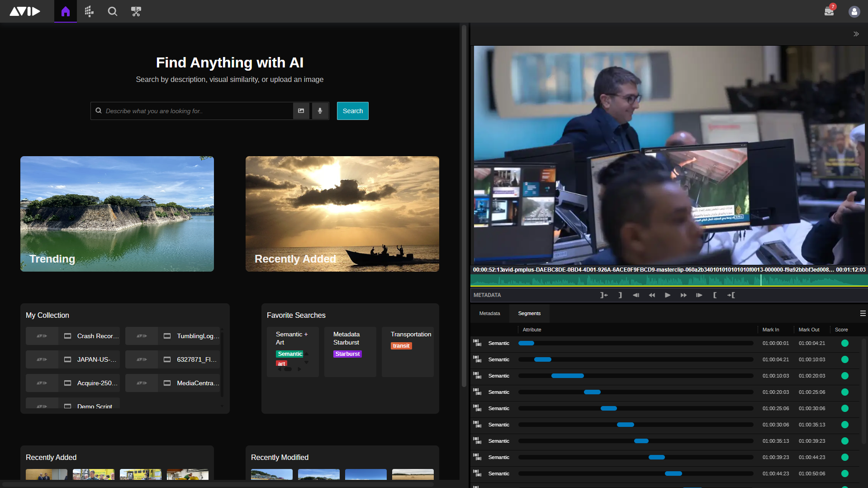Open the Home page icon
This screenshot has height=488, width=868.
[x=65, y=11]
